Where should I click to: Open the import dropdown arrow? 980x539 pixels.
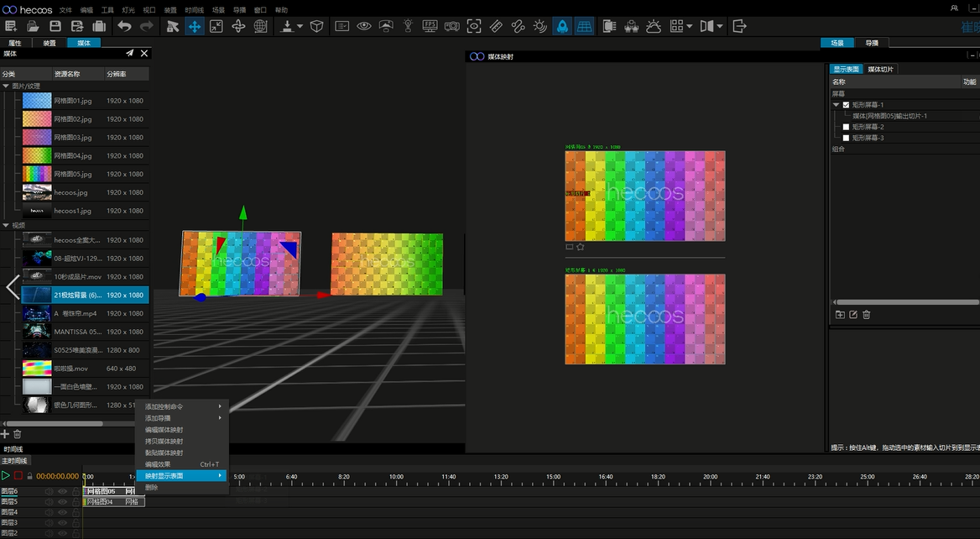click(300, 26)
